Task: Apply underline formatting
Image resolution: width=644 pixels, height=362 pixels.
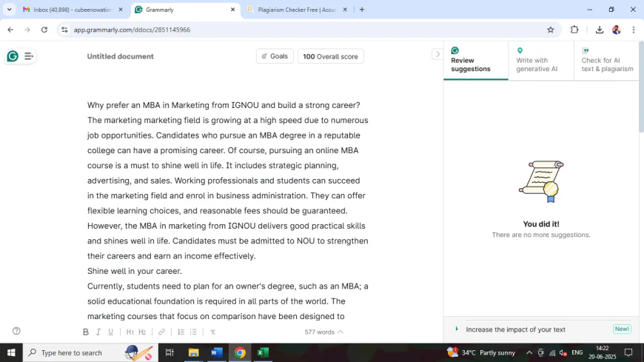Action: click(111, 332)
